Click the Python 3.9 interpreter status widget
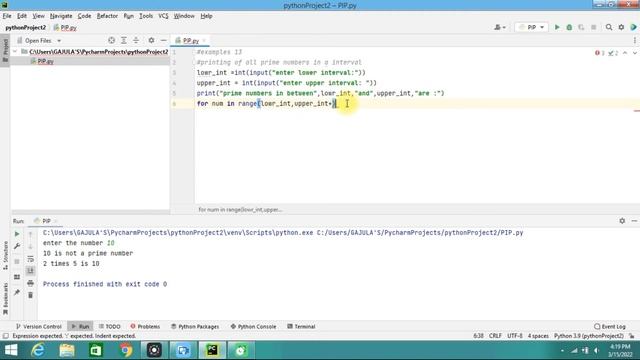Viewport: 640px width, 360px height. [589, 336]
